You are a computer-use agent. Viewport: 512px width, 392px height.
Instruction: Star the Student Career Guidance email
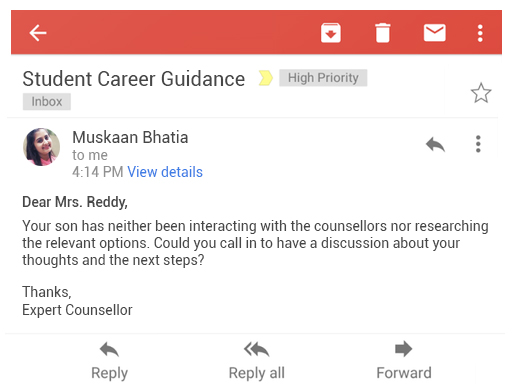pyautogui.click(x=481, y=93)
